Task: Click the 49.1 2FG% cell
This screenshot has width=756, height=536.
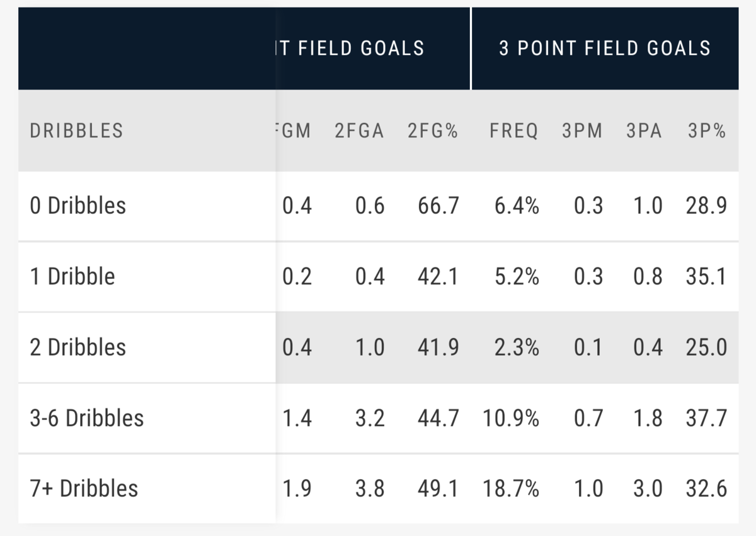Action: [x=438, y=488]
